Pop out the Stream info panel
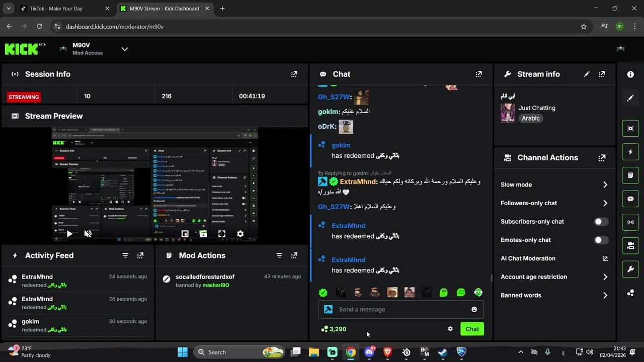 point(602,74)
